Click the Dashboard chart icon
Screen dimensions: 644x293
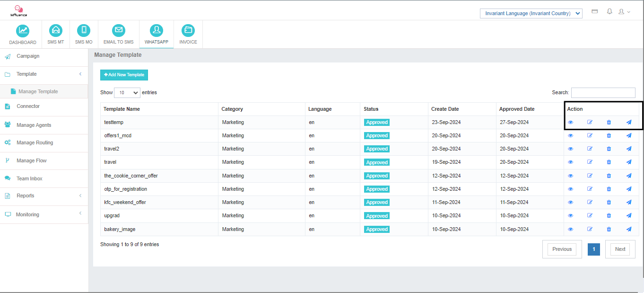click(23, 31)
